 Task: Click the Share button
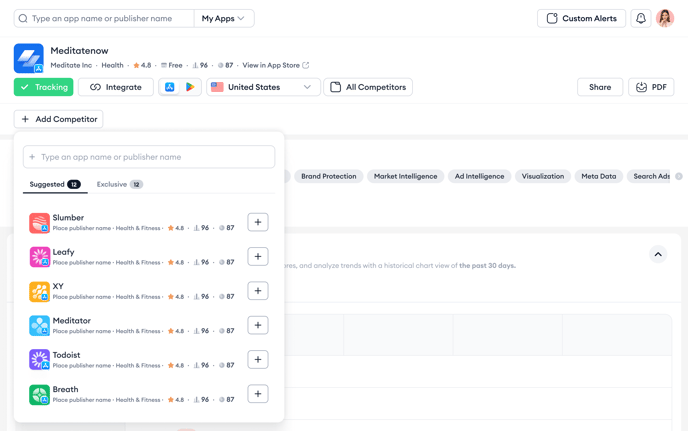600,87
